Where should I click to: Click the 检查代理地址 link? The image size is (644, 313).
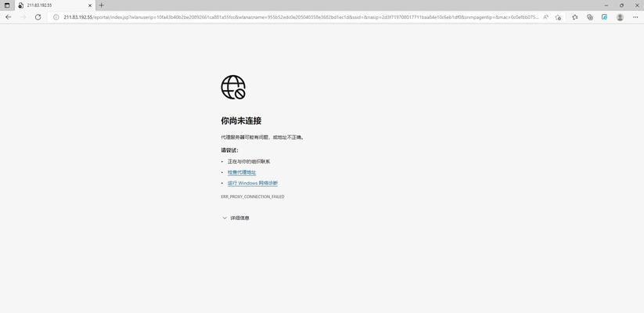242,172
